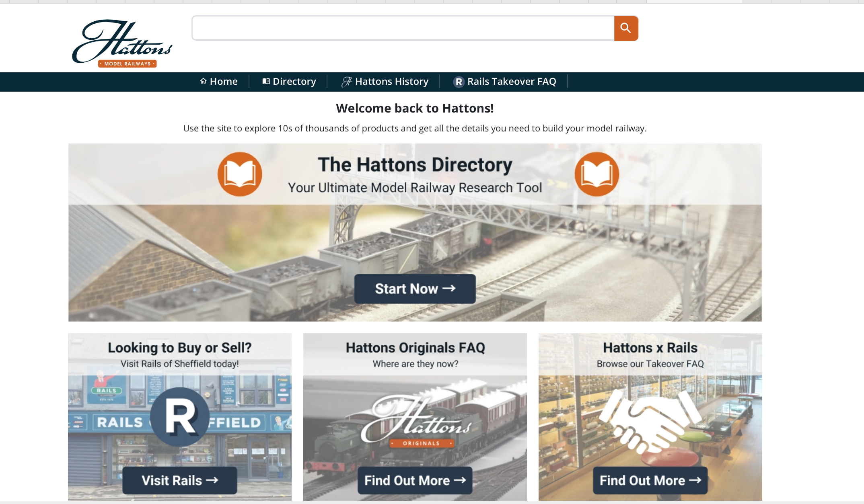Click the Looking to Buy or Sell heading

179,348
